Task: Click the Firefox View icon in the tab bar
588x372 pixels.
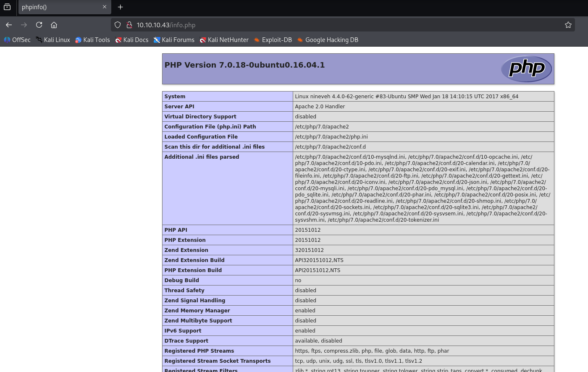Action: pos(7,7)
